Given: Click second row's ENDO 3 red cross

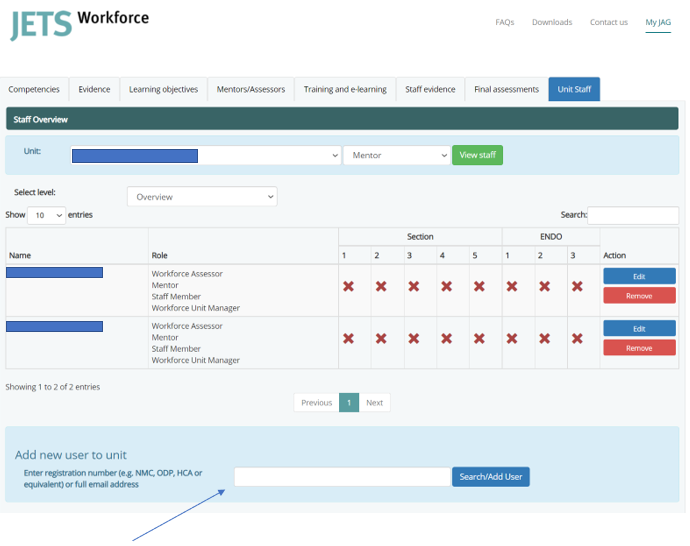Looking at the screenshot, I should 577,338.
